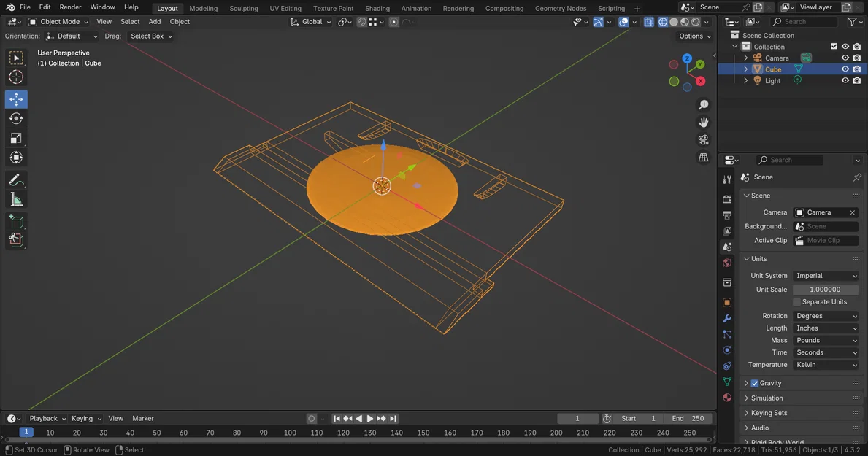Activate the Move tool
Viewport: 868px width, 456px height.
click(x=16, y=99)
